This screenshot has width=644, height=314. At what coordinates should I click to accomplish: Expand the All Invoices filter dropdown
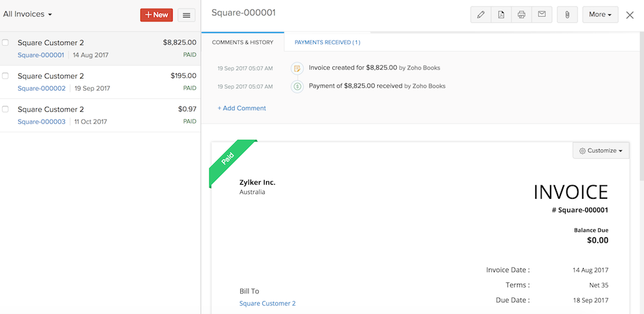(28, 14)
